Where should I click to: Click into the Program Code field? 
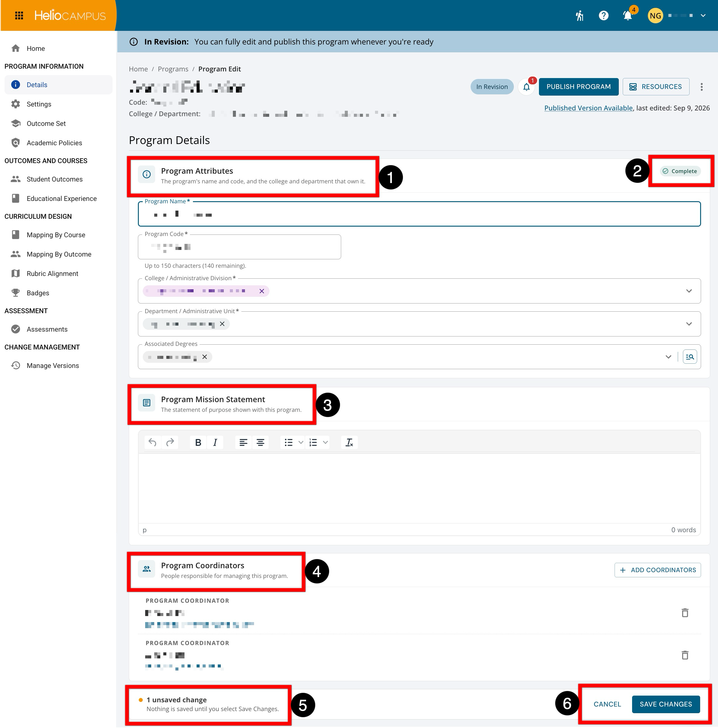point(239,247)
